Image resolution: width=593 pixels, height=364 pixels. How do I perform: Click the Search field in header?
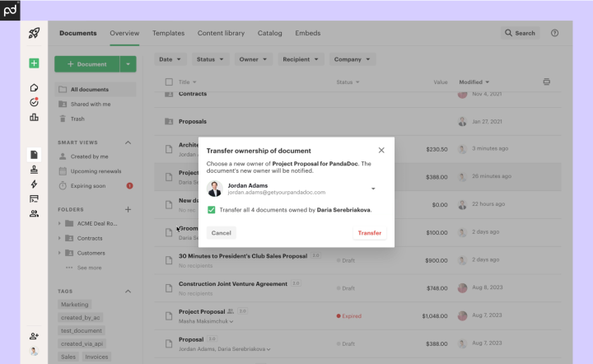[x=521, y=33]
